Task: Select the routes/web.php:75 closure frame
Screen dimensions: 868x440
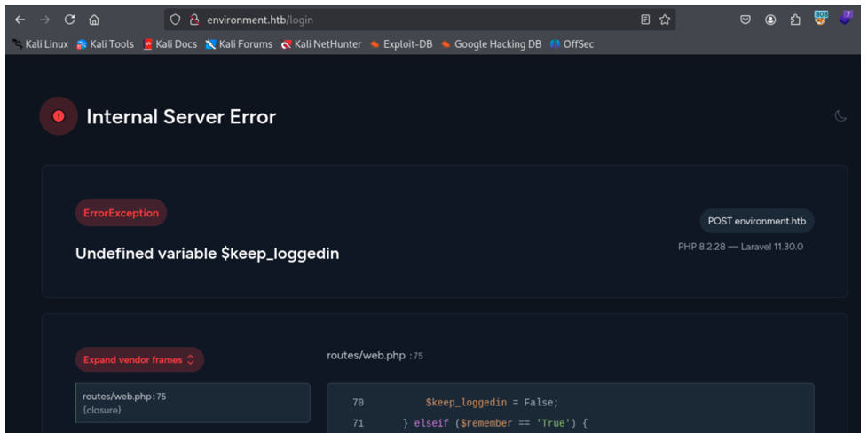Action: [193, 403]
